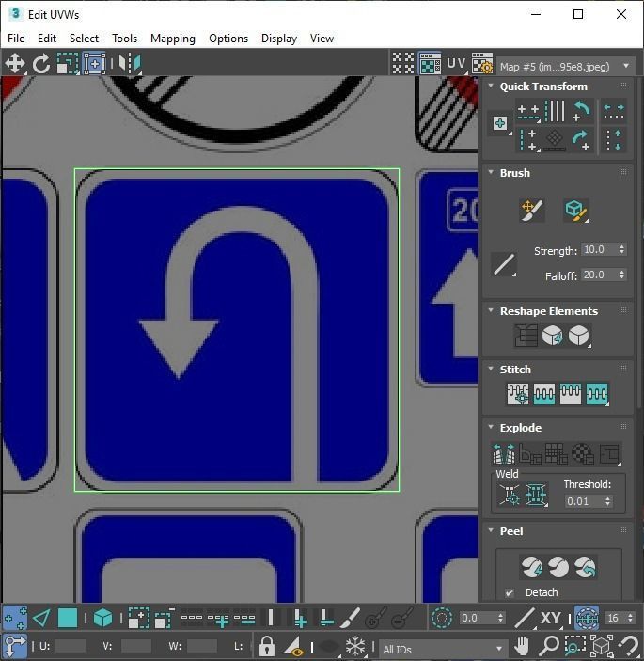644x661 pixels.
Task: Click the Relax custom icon
Action: tap(579, 336)
